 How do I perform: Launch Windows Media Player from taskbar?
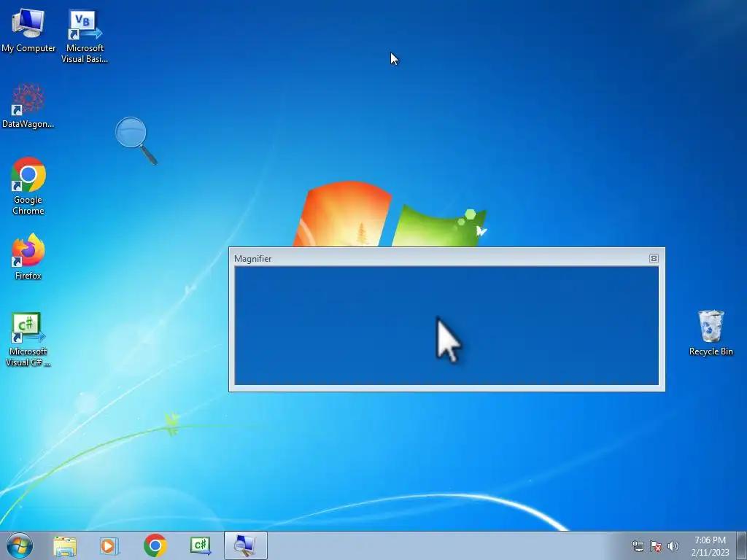(109, 546)
